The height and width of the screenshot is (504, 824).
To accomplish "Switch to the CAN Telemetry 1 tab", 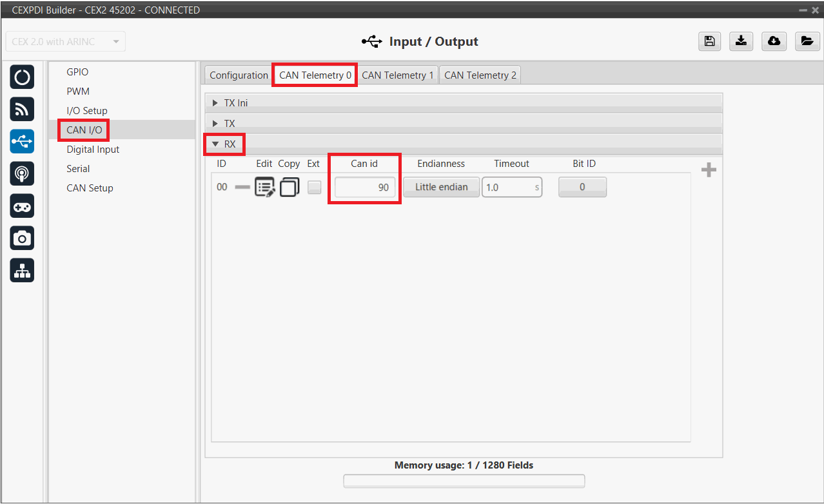I will 397,75.
